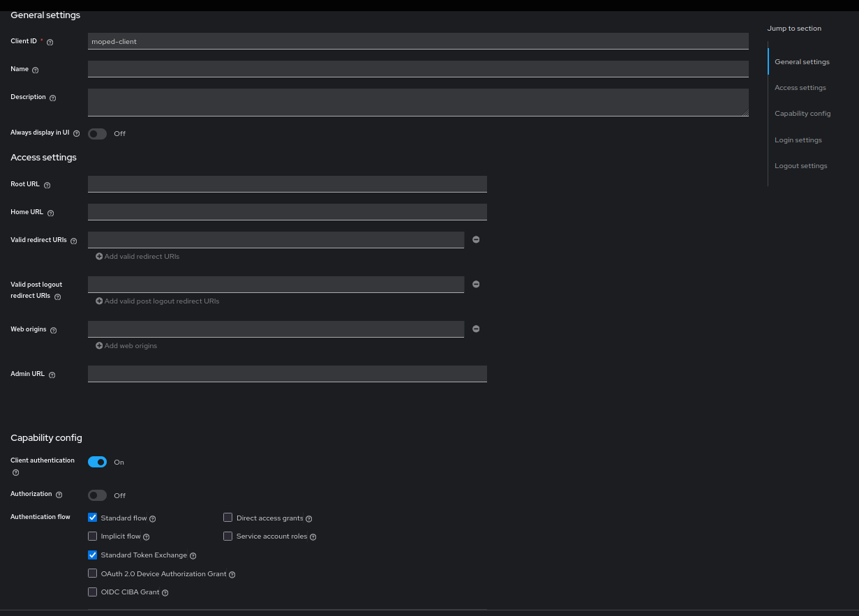Select Access settings in Jump to section
The image size is (859, 616).
tap(800, 87)
